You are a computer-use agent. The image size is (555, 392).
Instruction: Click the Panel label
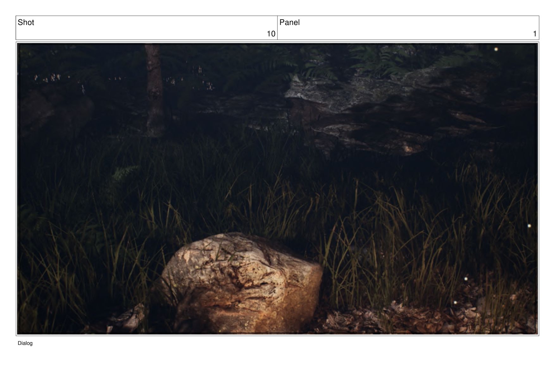pos(290,22)
